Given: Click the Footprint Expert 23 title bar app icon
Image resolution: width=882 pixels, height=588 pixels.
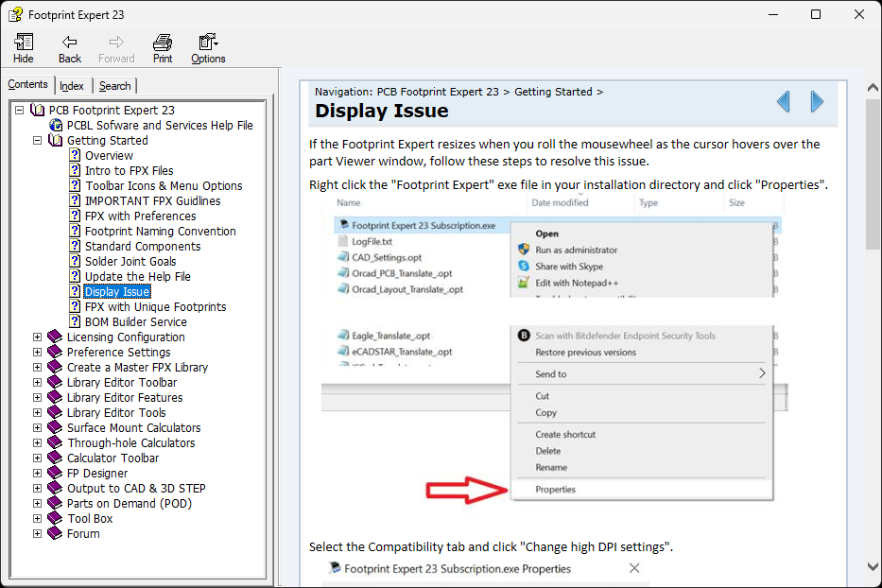Looking at the screenshot, I should (16, 14).
